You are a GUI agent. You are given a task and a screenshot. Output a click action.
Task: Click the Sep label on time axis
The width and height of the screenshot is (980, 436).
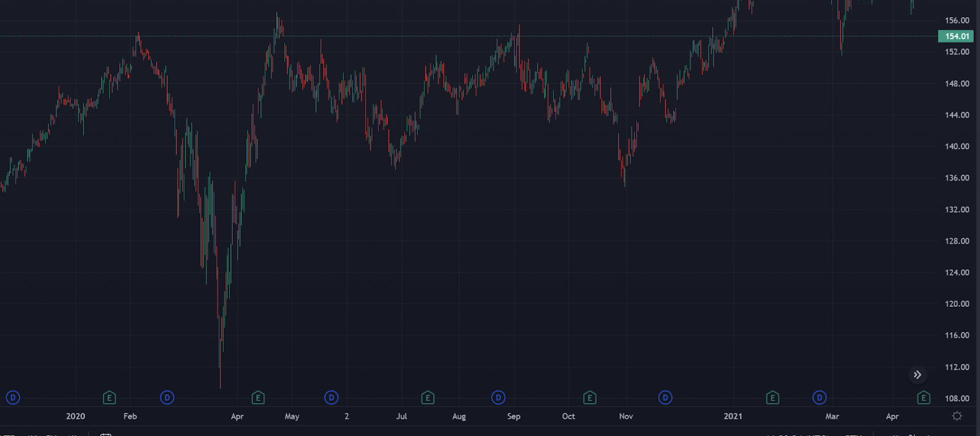pyautogui.click(x=514, y=416)
